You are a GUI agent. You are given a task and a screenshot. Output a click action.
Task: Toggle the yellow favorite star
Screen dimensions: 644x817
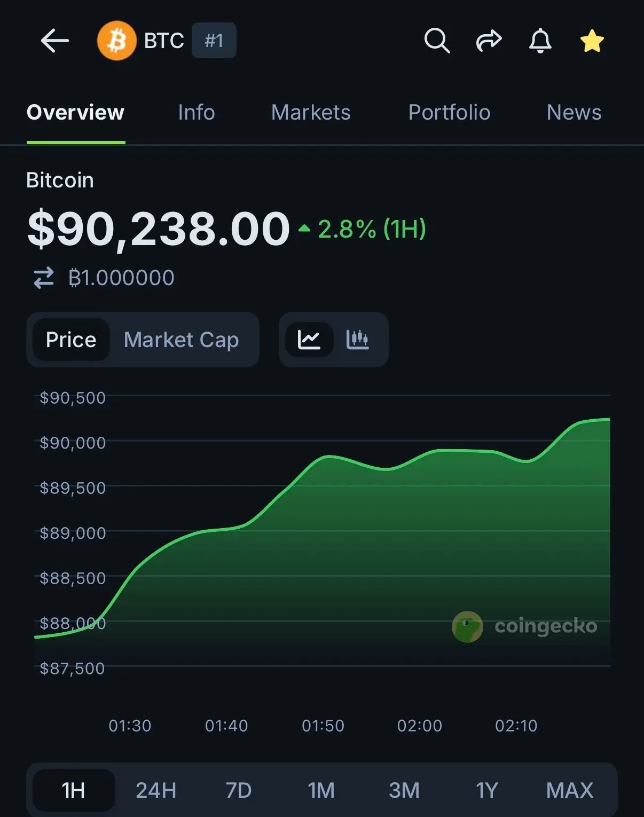(592, 41)
